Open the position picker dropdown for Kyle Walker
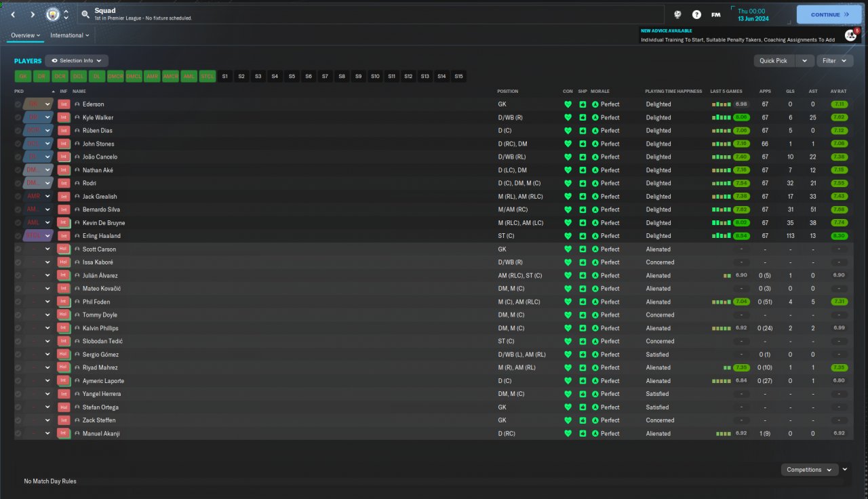Viewport: 868px width, 499px height. point(48,117)
